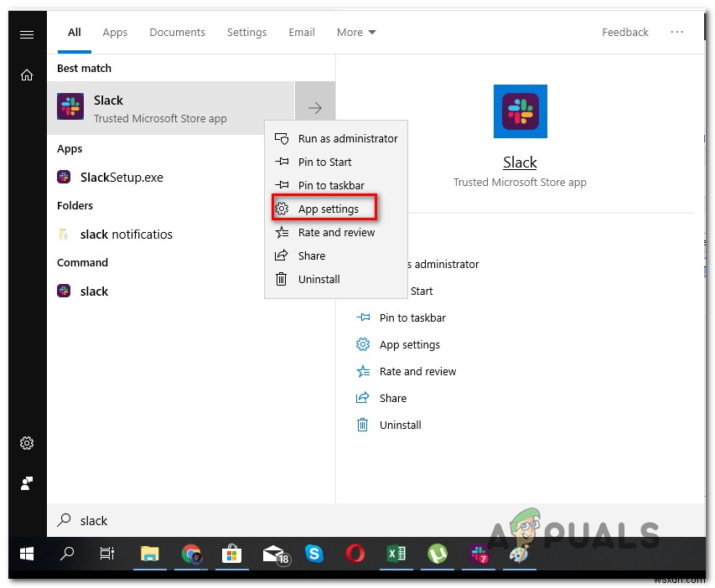The width and height of the screenshot is (715, 588).
Task: Open Skype from the taskbar
Action: coord(314,554)
